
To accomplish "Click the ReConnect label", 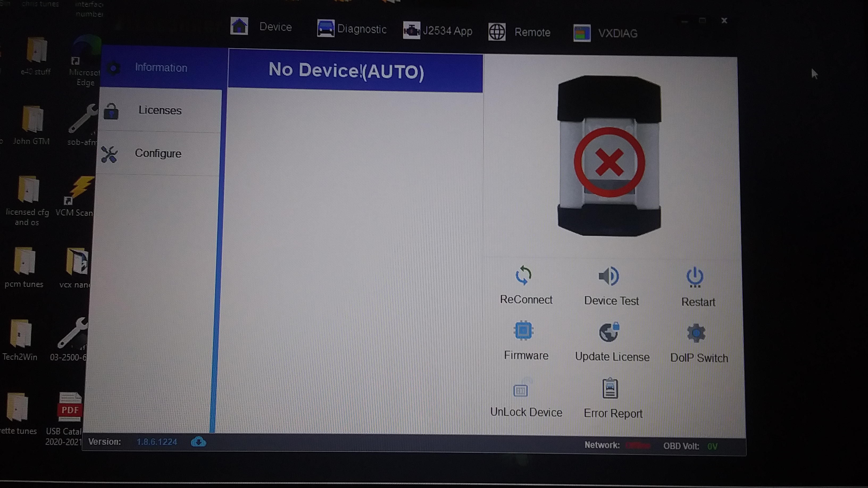I will (x=526, y=300).
